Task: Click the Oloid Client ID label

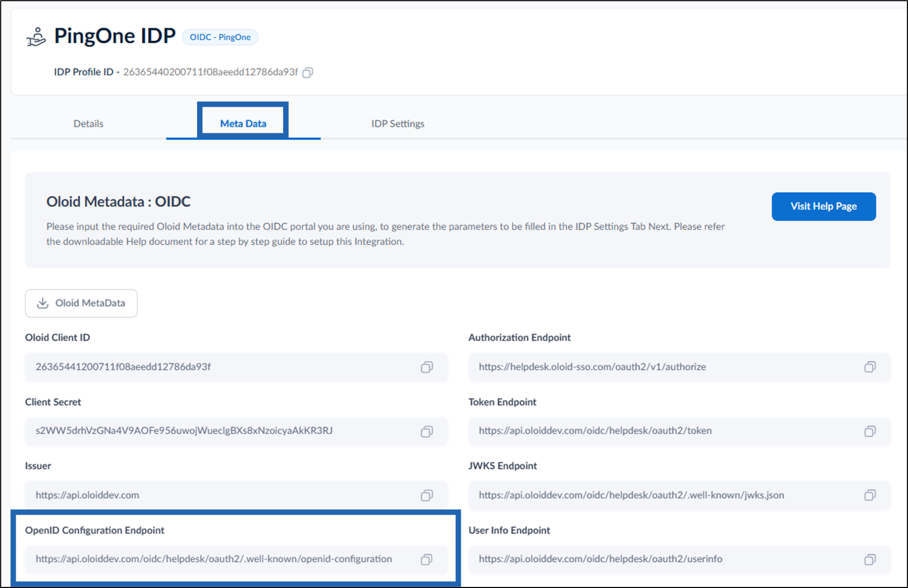Action: click(x=57, y=337)
